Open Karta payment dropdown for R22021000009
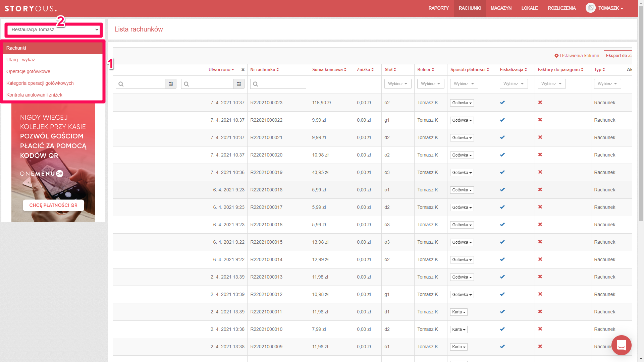The height and width of the screenshot is (362, 644). (459, 347)
